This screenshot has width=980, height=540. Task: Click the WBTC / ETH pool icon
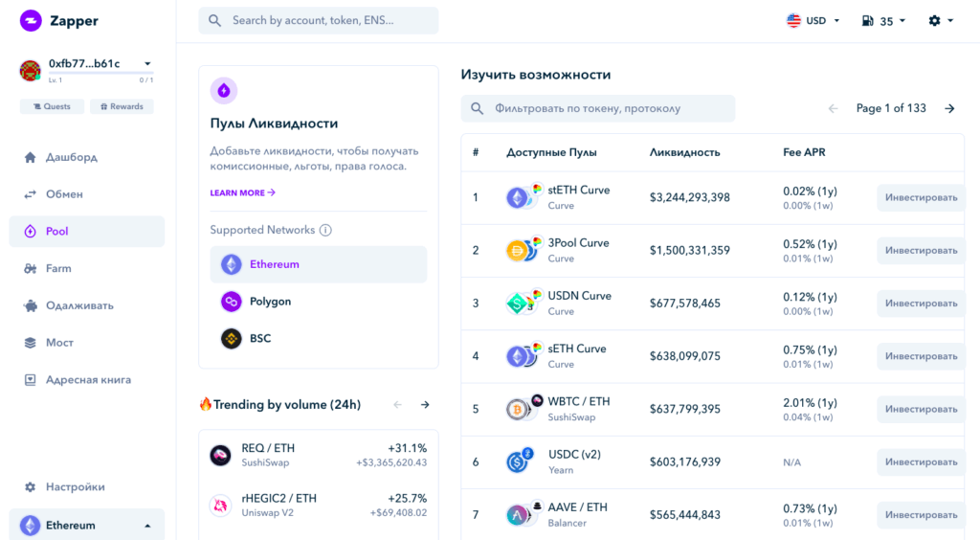click(x=519, y=410)
